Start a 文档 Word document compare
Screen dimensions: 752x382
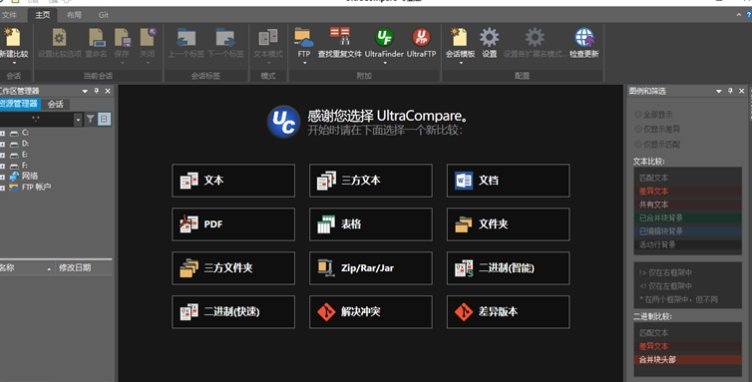(x=508, y=180)
